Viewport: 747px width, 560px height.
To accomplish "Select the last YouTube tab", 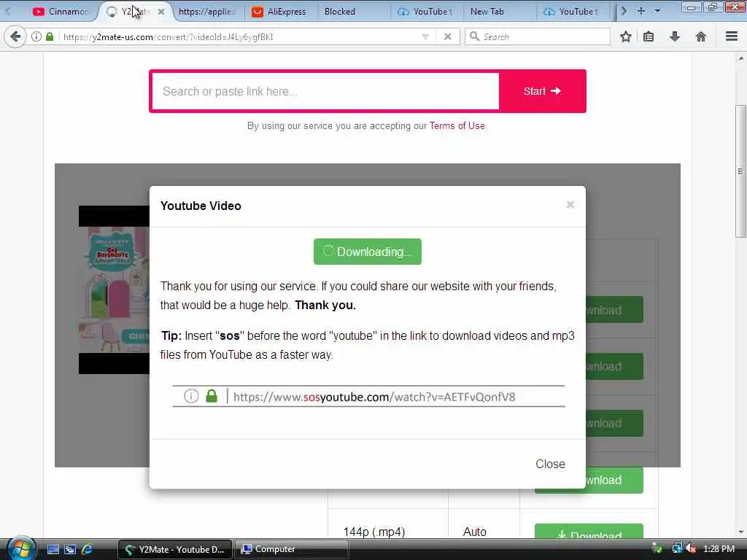I will pos(571,12).
